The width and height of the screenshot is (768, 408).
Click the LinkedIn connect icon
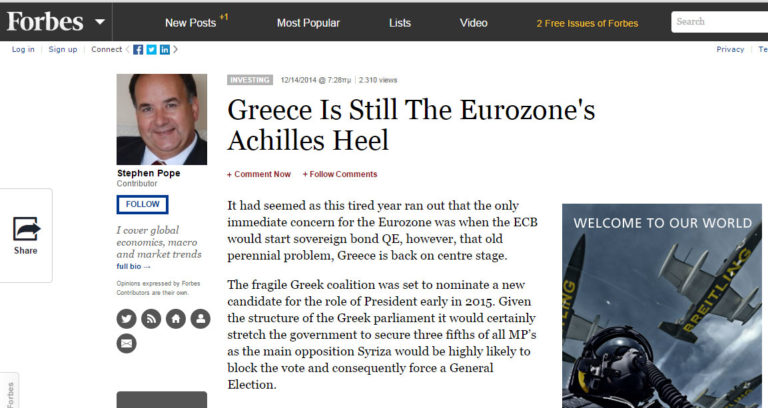click(x=164, y=49)
